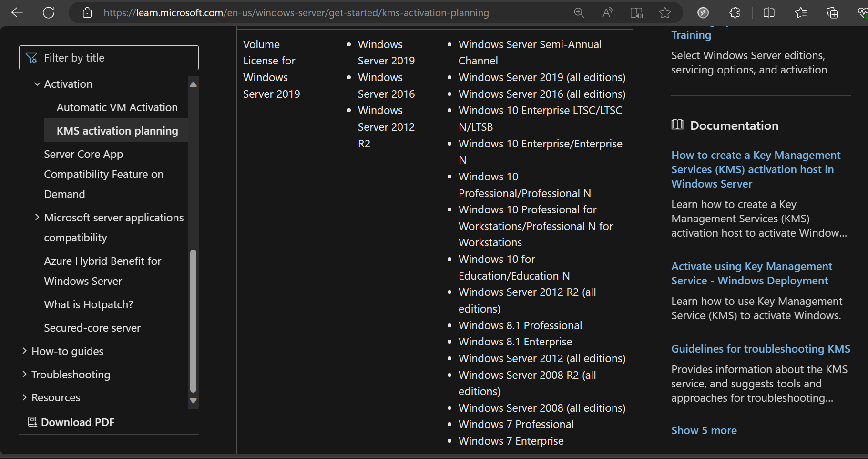
Task: Focus the Filter by title field
Action: (109, 58)
